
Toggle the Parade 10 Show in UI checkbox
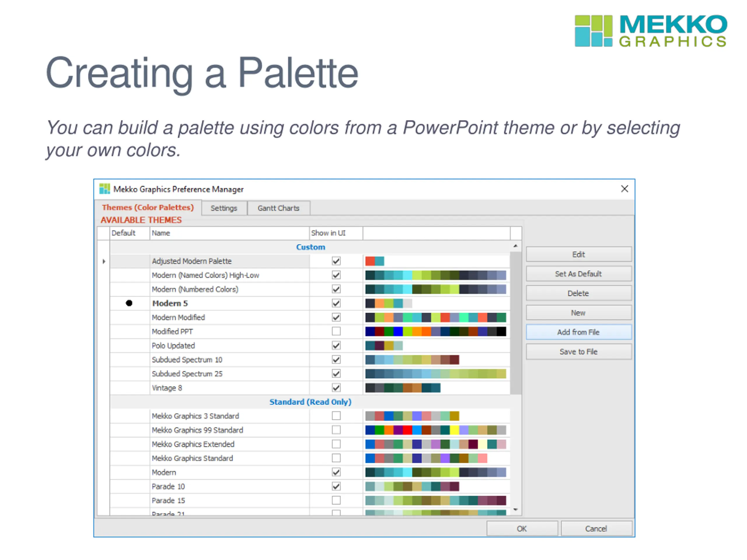336,487
